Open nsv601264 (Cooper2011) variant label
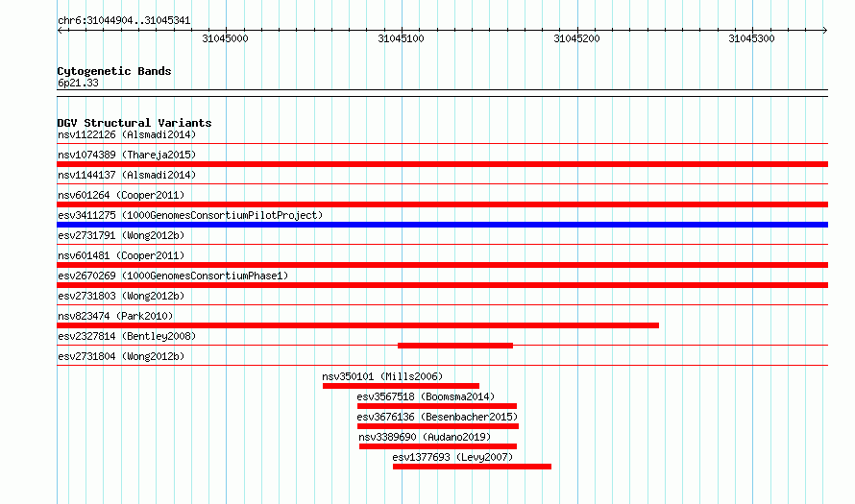Viewport: 855px width, 504px height. pyautogui.click(x=121, y=195)
